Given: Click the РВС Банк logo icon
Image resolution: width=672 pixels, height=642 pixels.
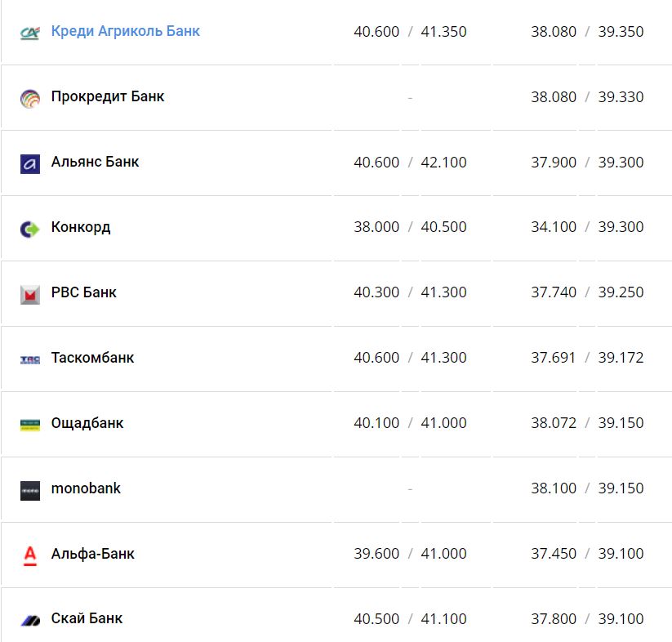Looking at the screenshot, I should (30, 294).
